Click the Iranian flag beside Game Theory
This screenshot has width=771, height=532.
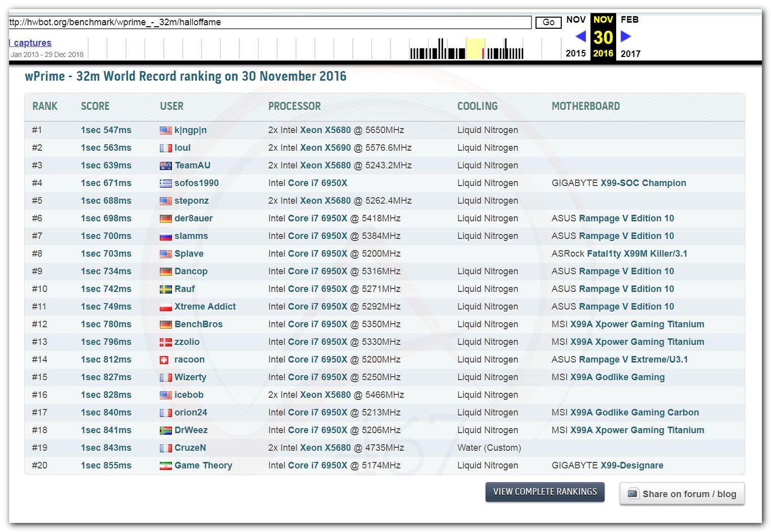point(165,466)
